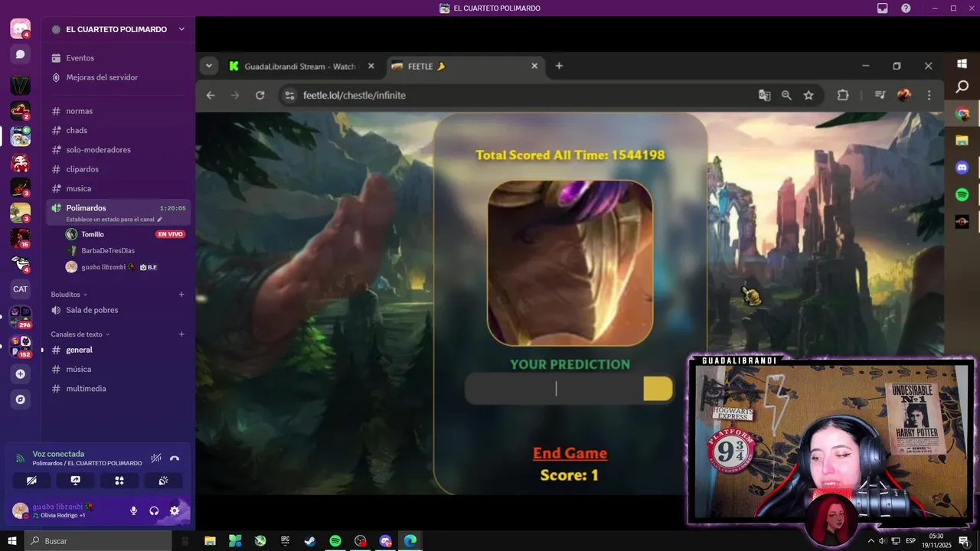Open Discord help question mark icon
This screenshot has width=980, height=551.
(x=906, y=8)
